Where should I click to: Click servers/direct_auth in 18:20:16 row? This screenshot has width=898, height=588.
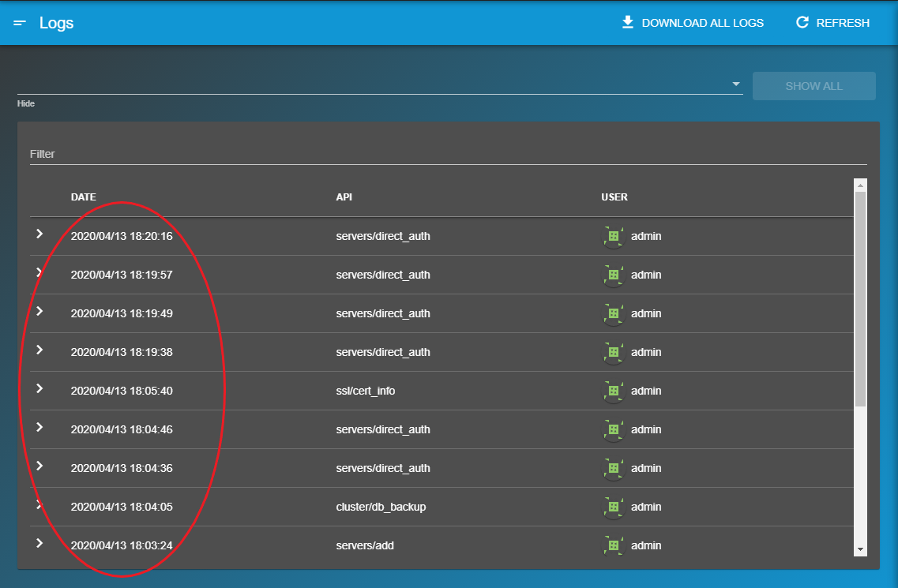click(x=382, y=236)
